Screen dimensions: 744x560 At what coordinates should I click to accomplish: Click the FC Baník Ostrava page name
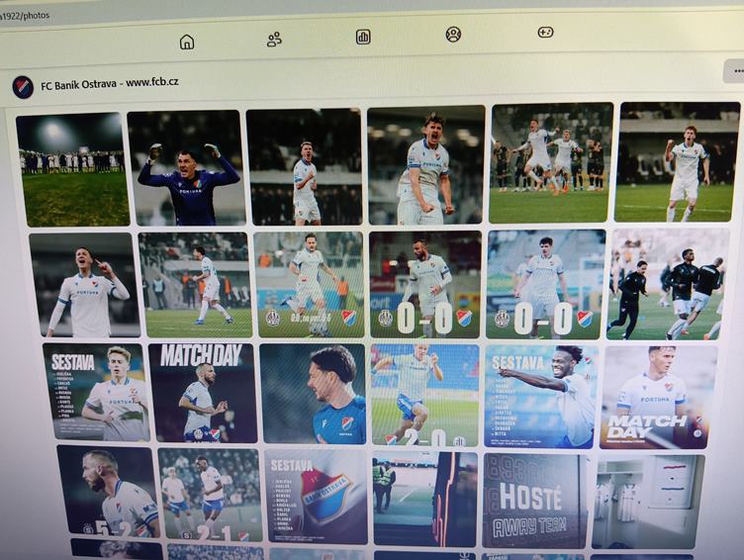(109, 83)
